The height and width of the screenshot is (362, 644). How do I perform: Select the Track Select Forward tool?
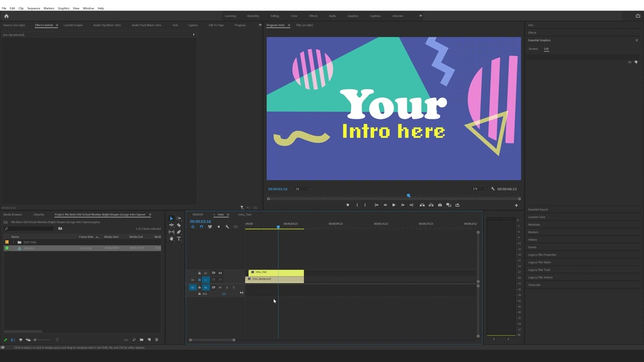click(179, 218)
